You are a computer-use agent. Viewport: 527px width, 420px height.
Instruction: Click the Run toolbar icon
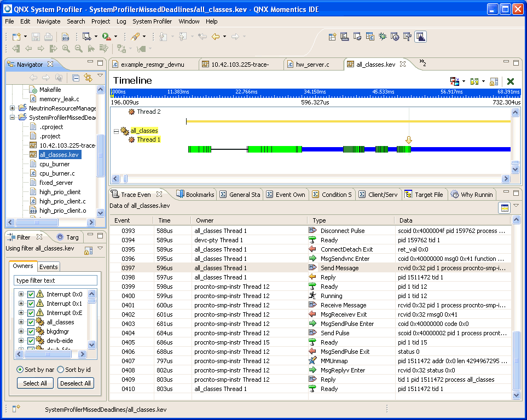point(105,37)
